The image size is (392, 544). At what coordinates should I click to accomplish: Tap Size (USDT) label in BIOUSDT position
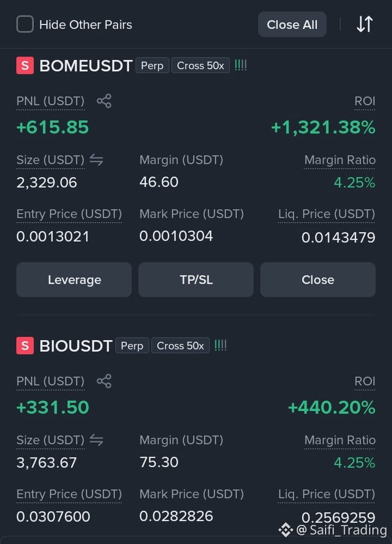50,440
